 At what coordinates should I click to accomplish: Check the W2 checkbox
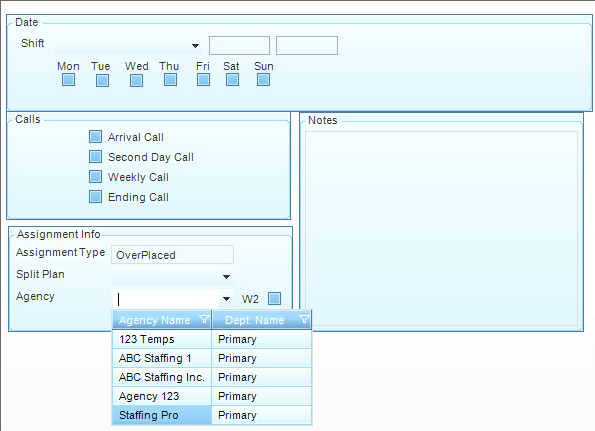click(274, 299)
